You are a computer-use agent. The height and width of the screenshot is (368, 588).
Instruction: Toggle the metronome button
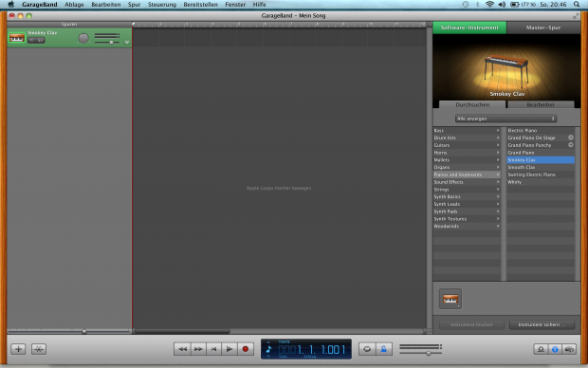384,349
